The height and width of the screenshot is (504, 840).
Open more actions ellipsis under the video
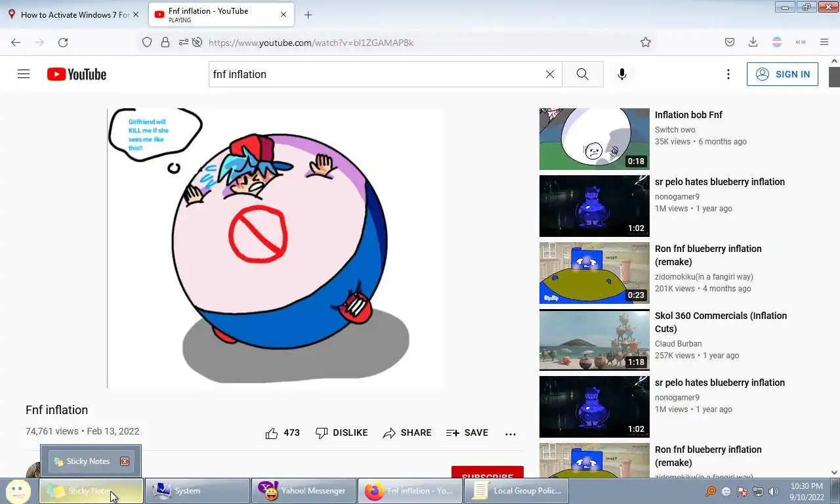click(x=511, y=433)
